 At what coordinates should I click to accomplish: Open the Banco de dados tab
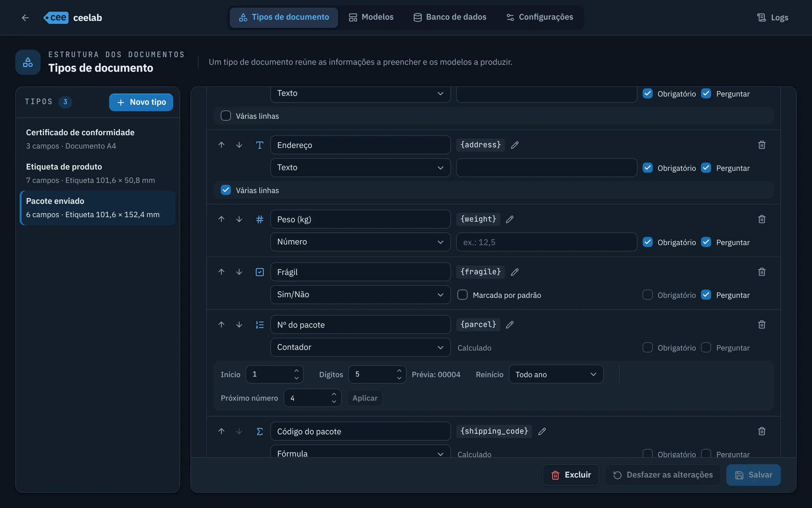(x=450, y=17)
